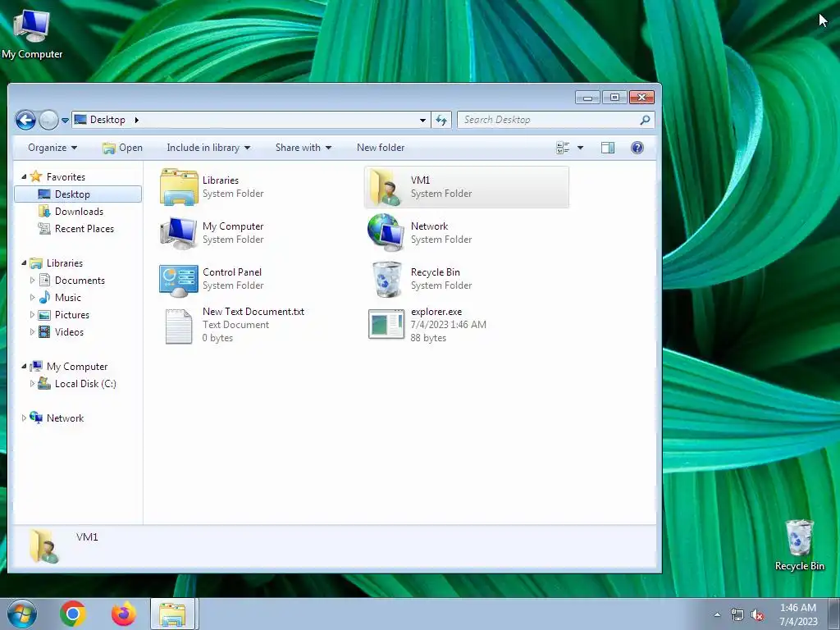This screenshot has height=630, width=840.
Task: Collapse the Favorites tree section
Action: coord(24,176)
